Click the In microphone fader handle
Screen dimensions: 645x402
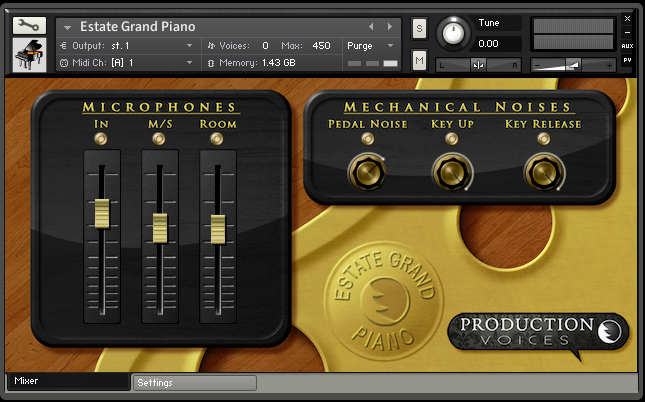click(102, 214)
